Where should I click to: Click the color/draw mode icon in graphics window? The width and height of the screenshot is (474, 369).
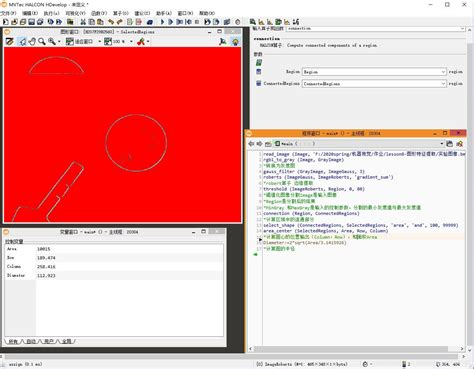pos(141,42)
